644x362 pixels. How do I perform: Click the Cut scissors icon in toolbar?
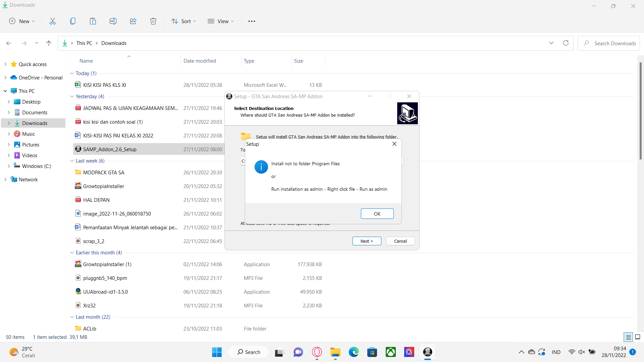(x=53, y=21)
